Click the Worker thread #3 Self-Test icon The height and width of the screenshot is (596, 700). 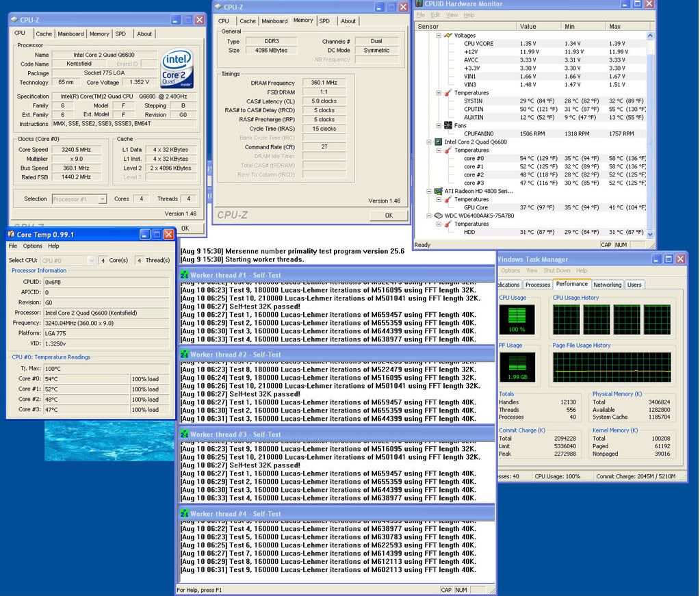coord(184,434)
